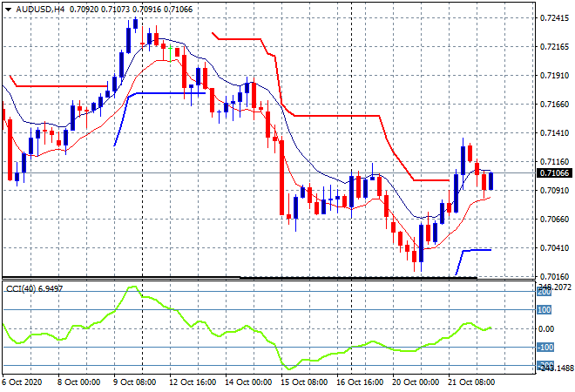Click the triangle arrow beside AUDUSD,H4
This screenshot has height=392, width=575.
(x=8, y=10)
